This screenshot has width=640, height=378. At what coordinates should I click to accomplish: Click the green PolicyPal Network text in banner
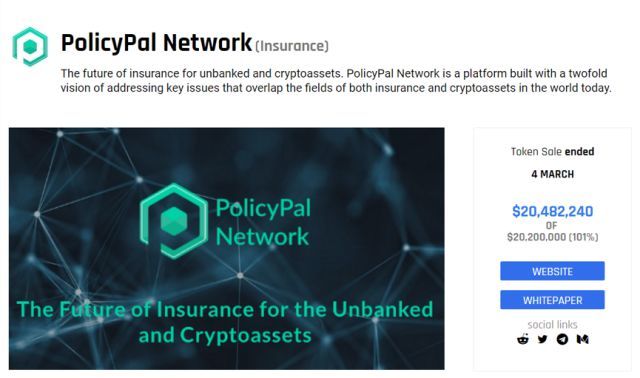(263, 222)
